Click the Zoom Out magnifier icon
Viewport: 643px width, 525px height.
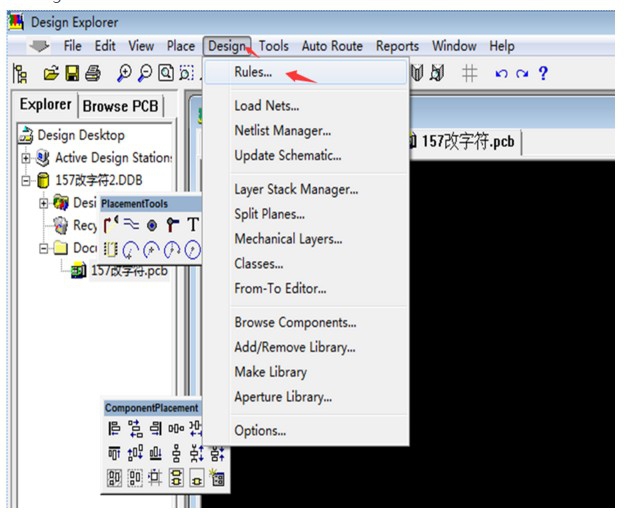(x=144, y=73)
